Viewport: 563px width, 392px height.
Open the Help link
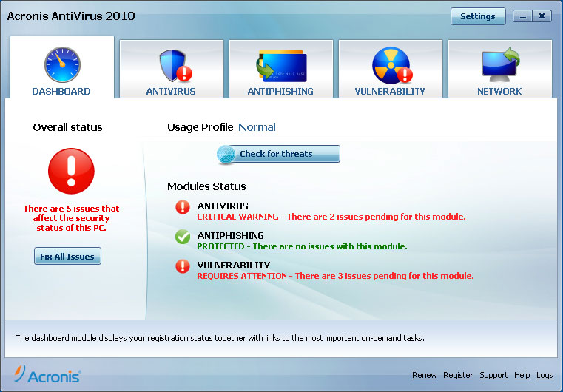click(x=522, y=375)
